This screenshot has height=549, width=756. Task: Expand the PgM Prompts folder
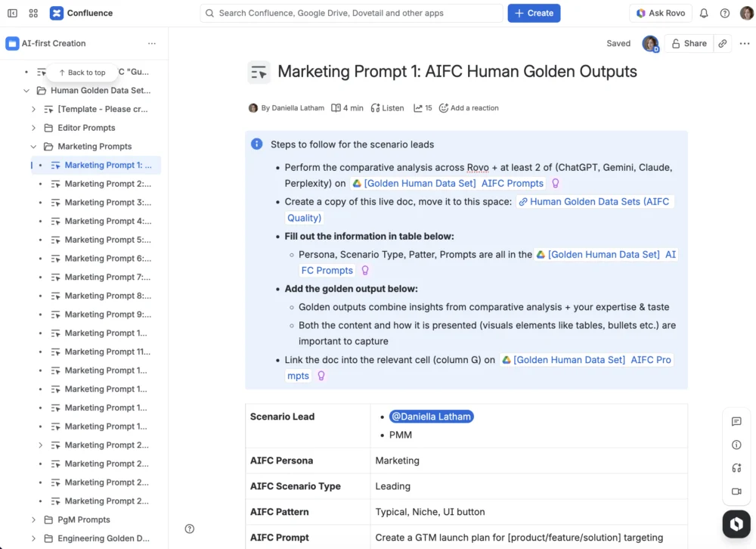pos(33,520)
